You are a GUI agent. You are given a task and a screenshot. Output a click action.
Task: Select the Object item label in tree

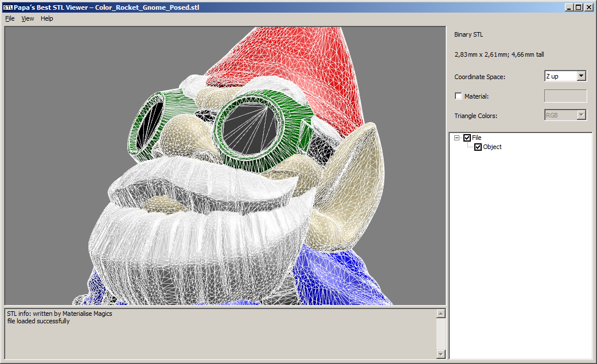coord(492,147)
